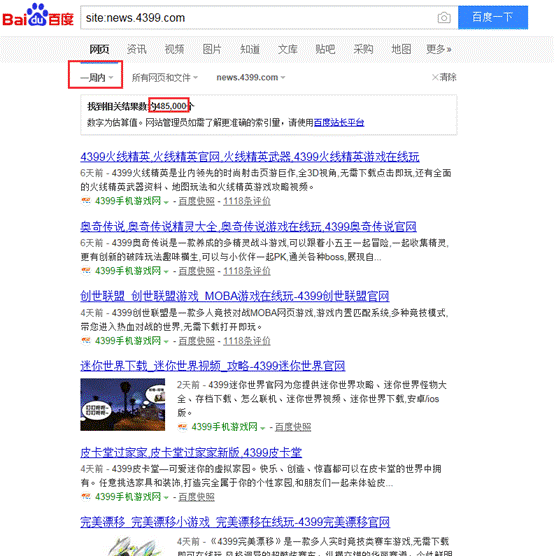Click 4399手机游戏网 source under 火线精英 result
Screen dimensions: 554x556
coord(128,201)
